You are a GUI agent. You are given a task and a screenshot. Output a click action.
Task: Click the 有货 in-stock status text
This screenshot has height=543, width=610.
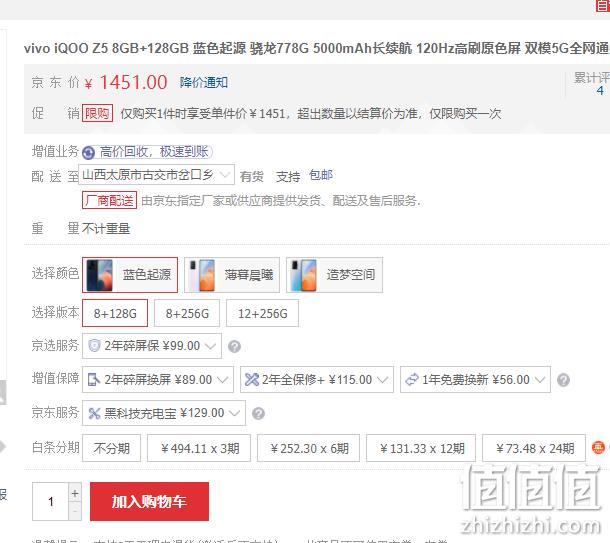[x=252, y=176]
